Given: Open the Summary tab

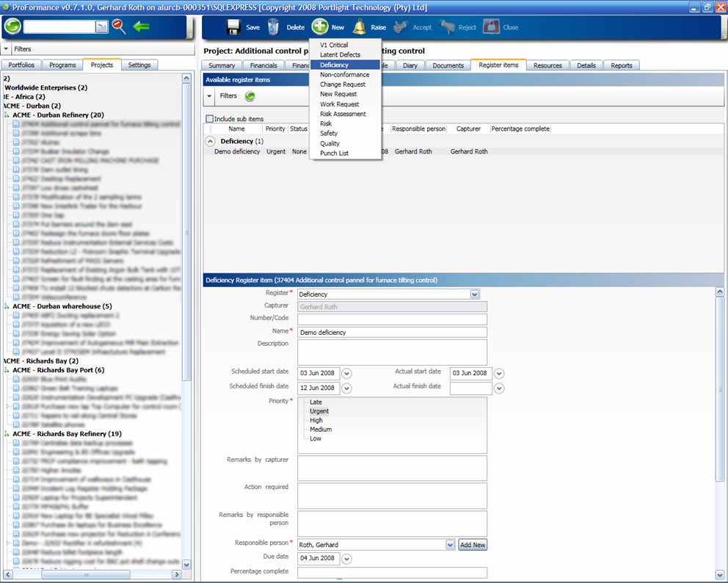Looking at the screenshot, I should [x=222, y=65].
